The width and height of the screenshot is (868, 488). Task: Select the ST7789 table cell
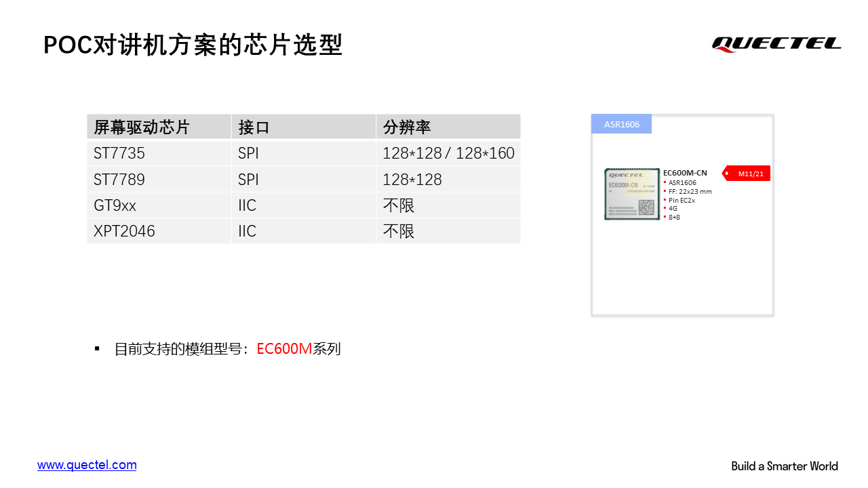point(159,179)
